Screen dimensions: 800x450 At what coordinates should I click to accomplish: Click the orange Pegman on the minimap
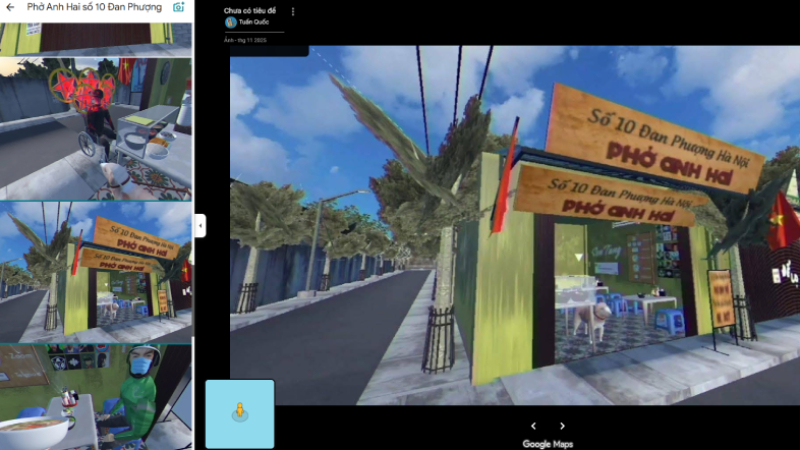[x=239, y=411]
